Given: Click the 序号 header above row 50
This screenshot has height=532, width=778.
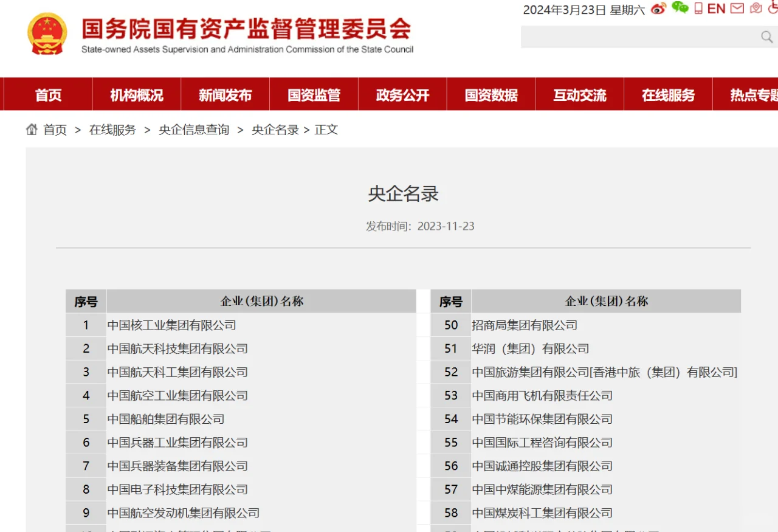Looking at the screenshot, I should click(x=451, y=301).
